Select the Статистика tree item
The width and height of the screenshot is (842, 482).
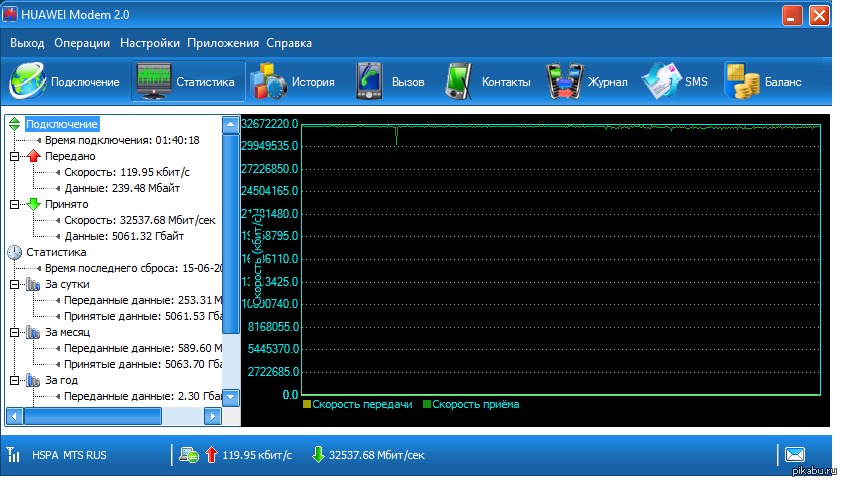tap(56, 252)
